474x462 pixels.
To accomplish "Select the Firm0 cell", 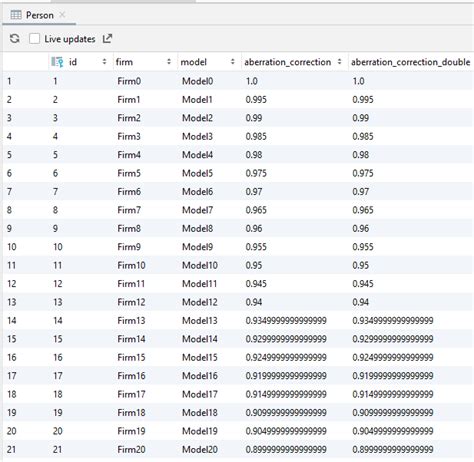I will 129,81.
